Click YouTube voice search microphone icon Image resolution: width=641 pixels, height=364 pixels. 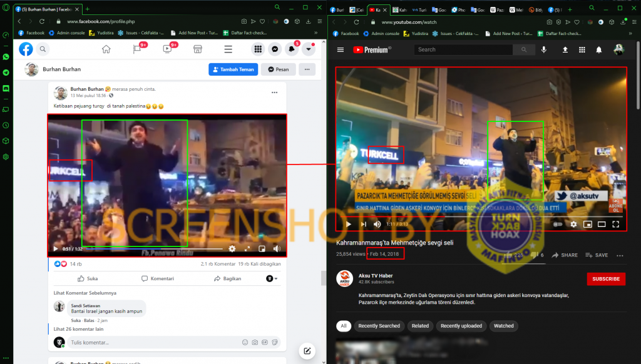point(543,50)
